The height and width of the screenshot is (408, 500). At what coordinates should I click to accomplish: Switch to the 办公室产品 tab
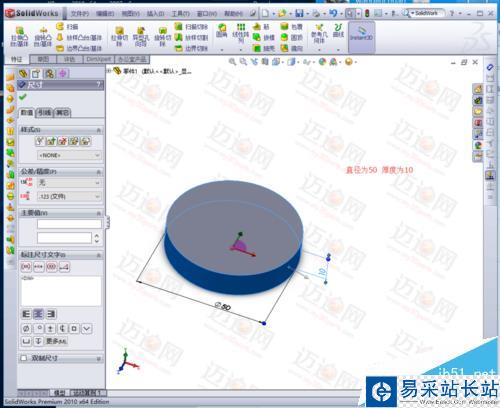(132, 59)
